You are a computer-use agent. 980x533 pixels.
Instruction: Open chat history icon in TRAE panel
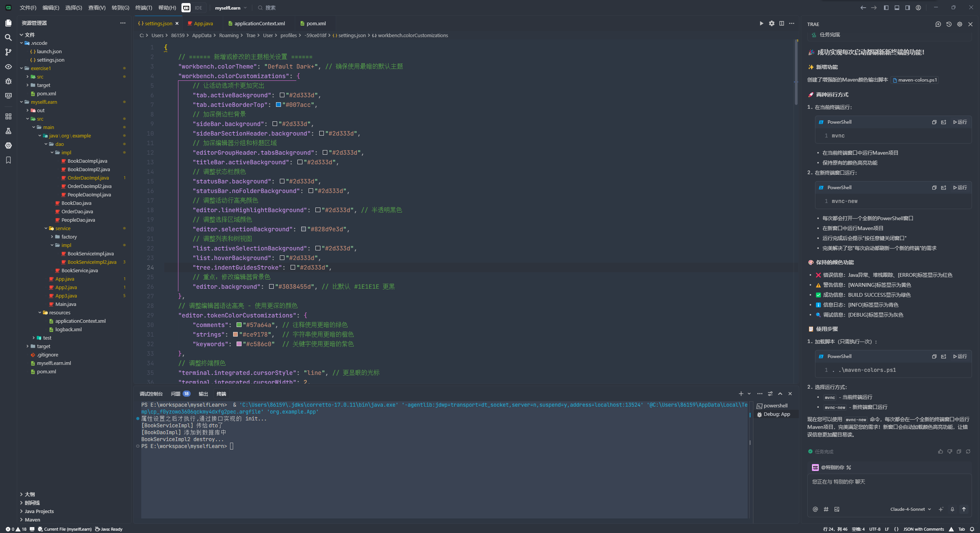point(949,24)
